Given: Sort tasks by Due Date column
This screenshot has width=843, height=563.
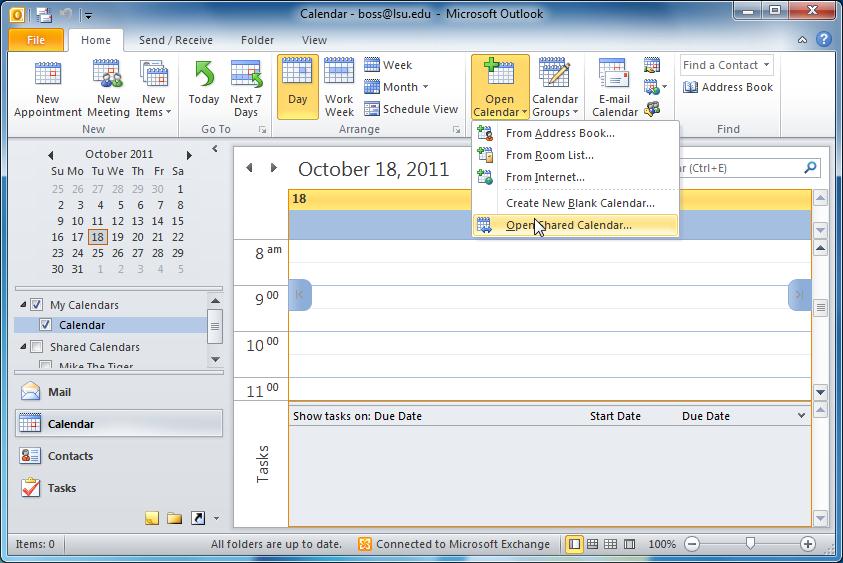Looking at the screenshot, I should pos(705,416).
